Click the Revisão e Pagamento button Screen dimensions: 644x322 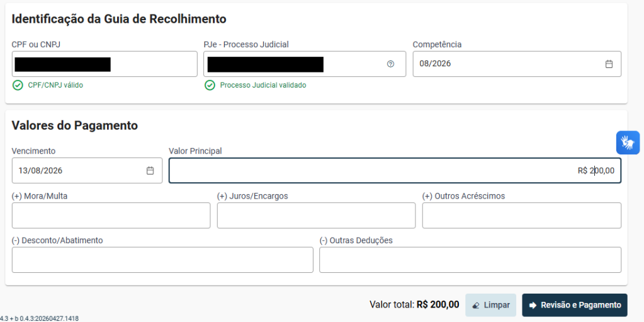[575, 305]
